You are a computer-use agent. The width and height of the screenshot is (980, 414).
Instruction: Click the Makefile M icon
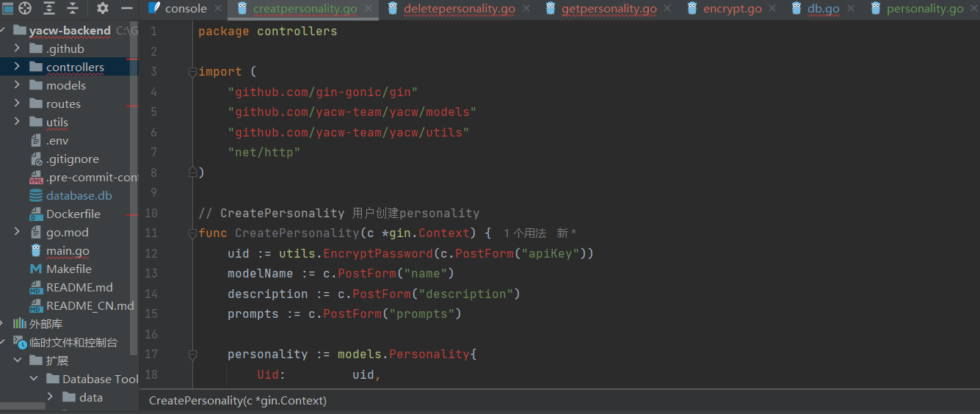point(36,269)
